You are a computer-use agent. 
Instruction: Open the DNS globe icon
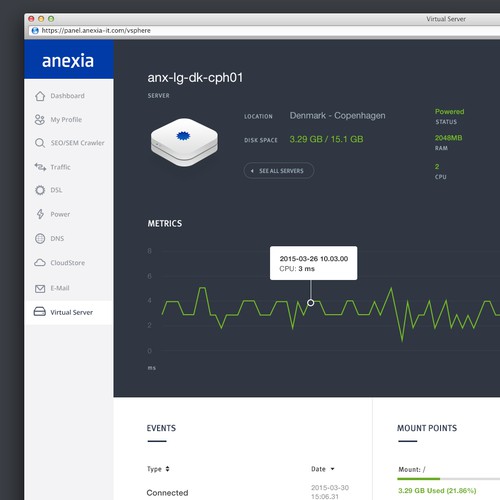tap(40, 239)
